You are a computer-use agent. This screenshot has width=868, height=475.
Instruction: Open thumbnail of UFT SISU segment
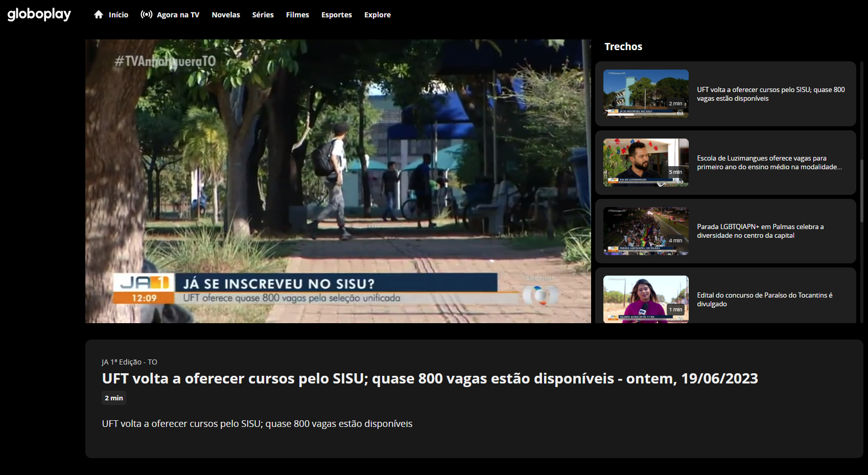tap(646, 94)
